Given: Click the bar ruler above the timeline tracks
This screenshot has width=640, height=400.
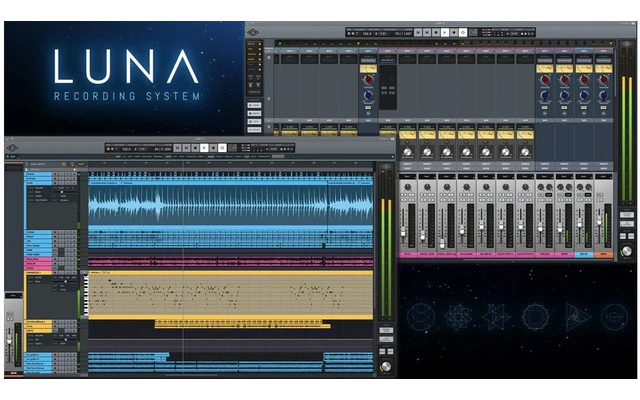Looking at the screenshot, I should (x=231, y=164).
